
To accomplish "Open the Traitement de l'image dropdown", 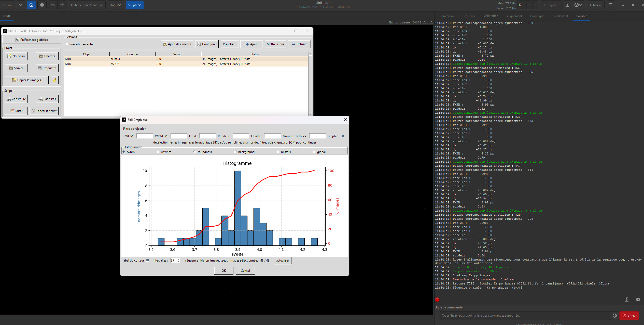I will point(87,5).
